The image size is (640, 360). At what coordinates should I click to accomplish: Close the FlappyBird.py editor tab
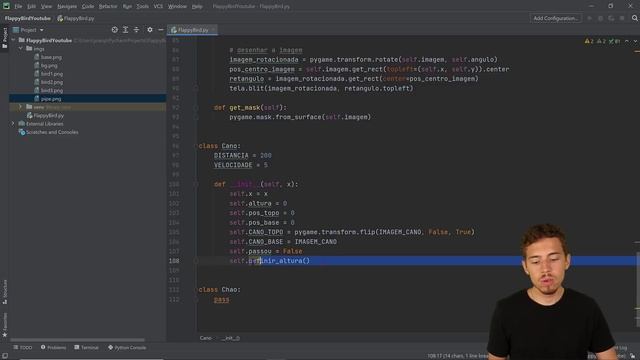(x=213, y=30)
